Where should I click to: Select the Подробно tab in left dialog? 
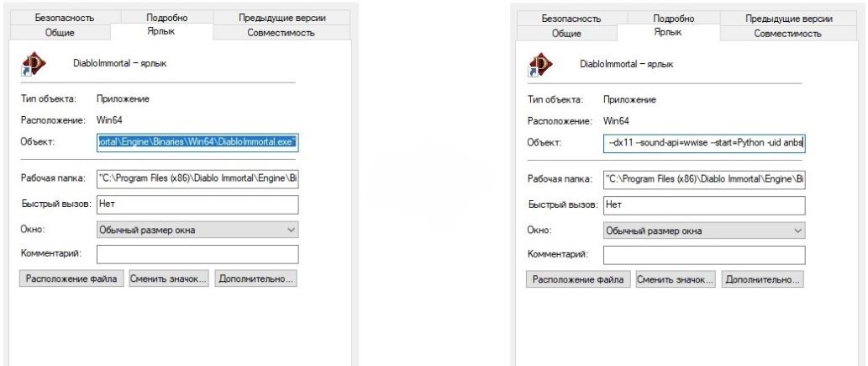tap(166, 18)
